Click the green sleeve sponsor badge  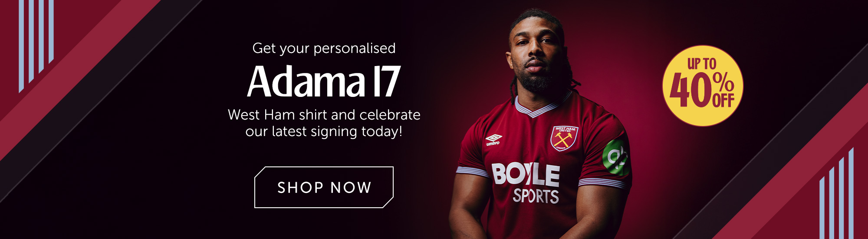click(616, 157)
